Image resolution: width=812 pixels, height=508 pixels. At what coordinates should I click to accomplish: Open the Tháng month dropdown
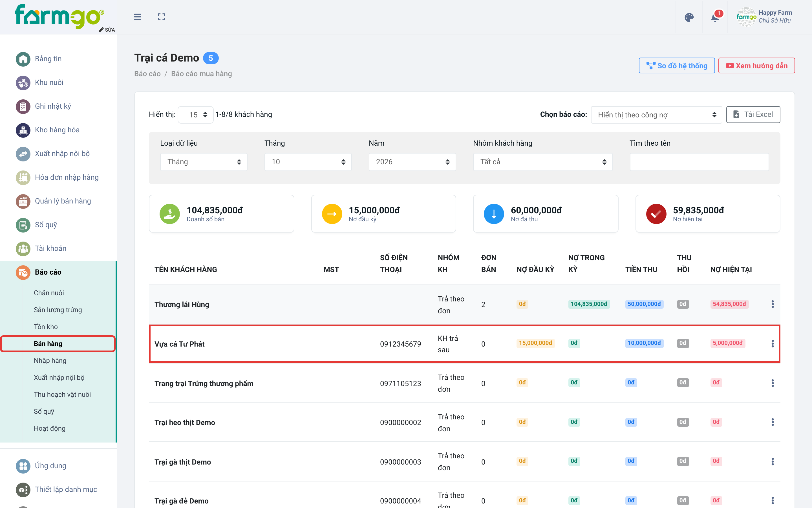click(308, 162)
